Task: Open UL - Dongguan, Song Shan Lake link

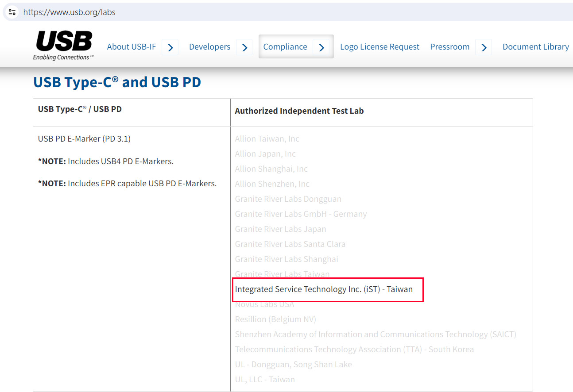Action: [x=293, y=365]
